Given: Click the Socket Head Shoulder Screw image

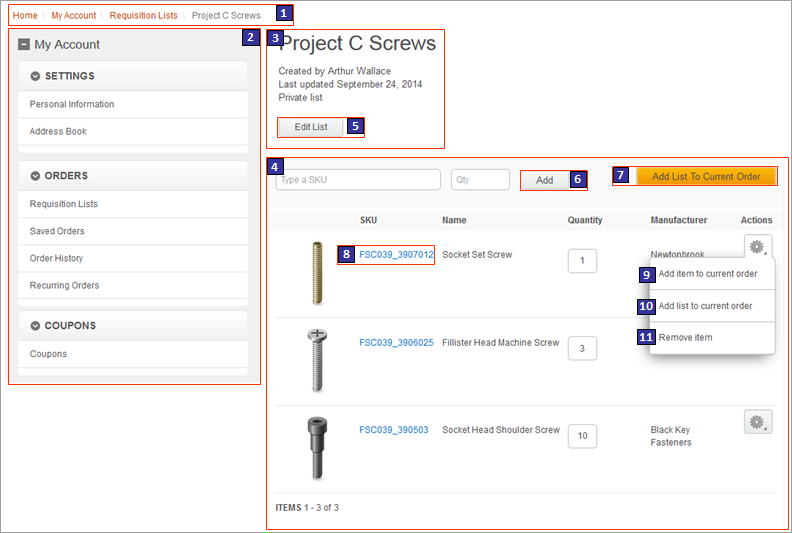Looking at the screenshot, I should click(317, 448).
